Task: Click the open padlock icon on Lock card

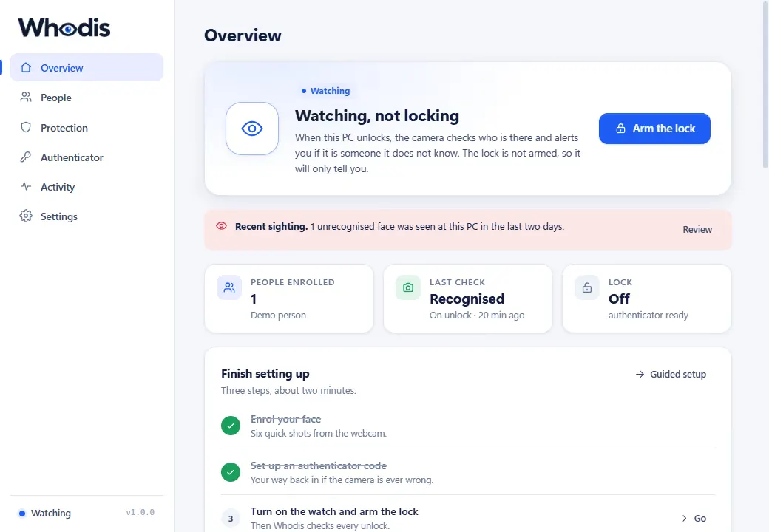Action: [587, 287]
